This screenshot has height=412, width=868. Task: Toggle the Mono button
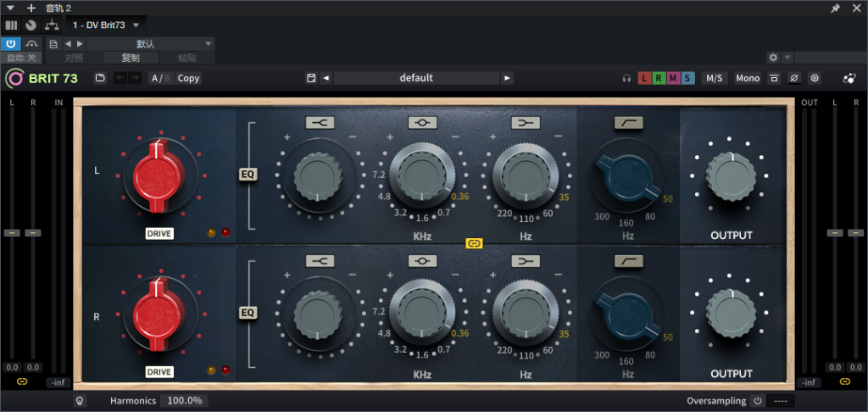[748, 78]
